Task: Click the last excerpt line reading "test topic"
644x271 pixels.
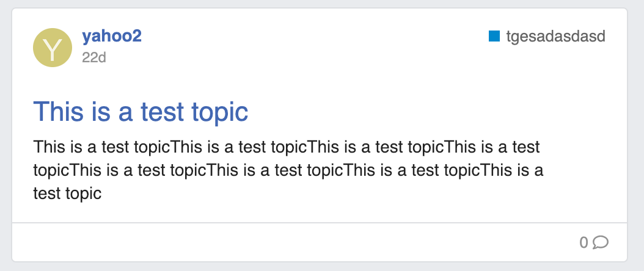Action: [x=67, y=193]
